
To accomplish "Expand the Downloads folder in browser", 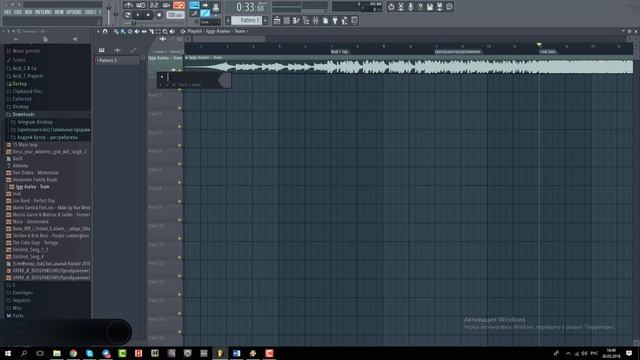I will coord(23,114).
